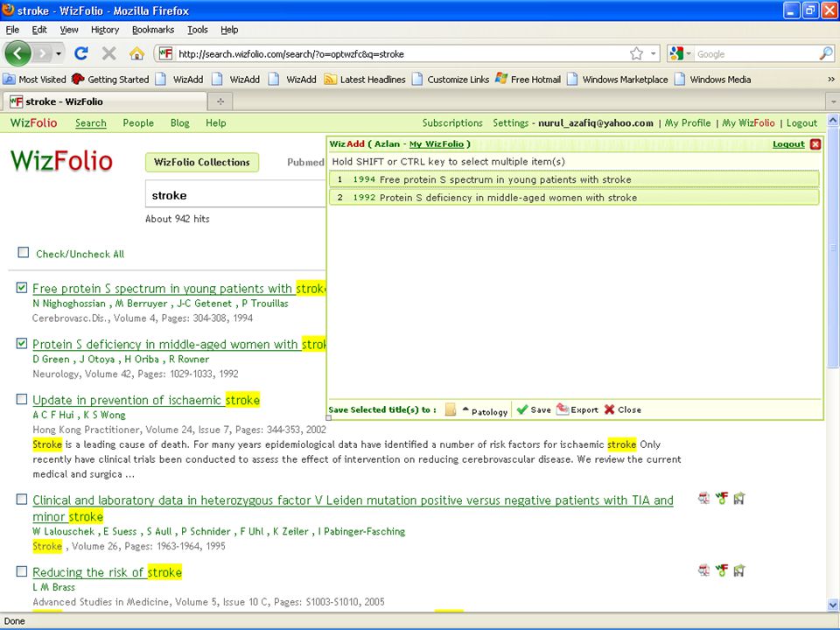The width and height of the screenshot is (840, 630).
Task: Add Clinical and laboratory data result to WizFolio
Action: (x=722, y=498)
